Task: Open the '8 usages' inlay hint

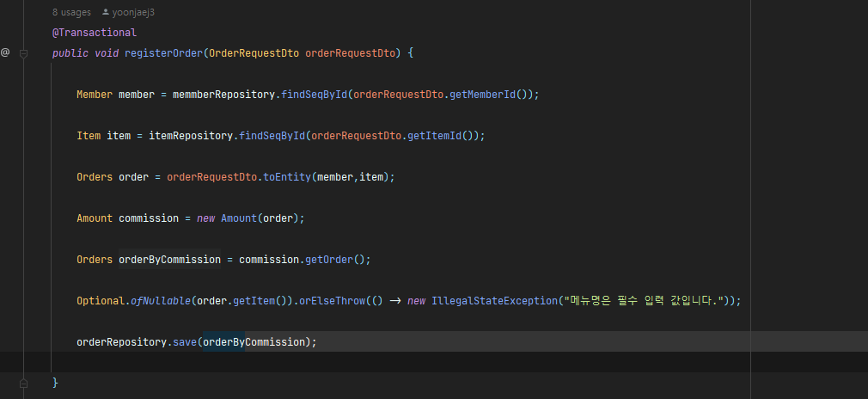Action: tap(71, 12)
